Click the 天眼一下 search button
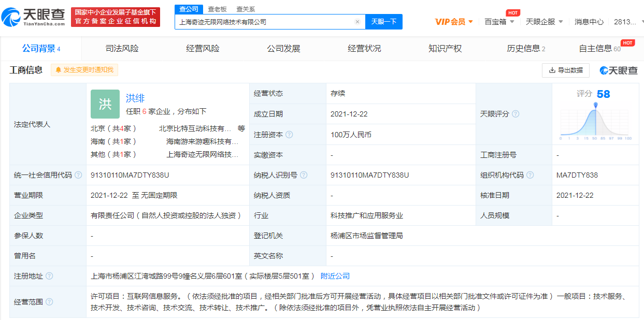This screenshot has height=320, width=644. tap(384, 22)
